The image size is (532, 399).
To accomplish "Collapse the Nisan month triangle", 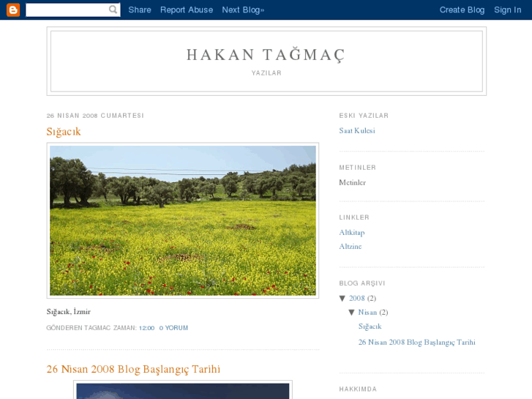I will click(x=351, y=313).
